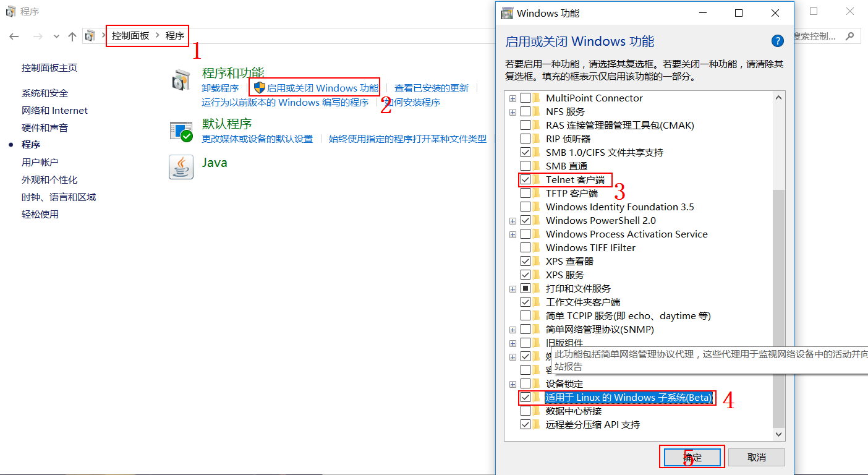
Task: Go up one level with up arrow
Action: [72, 36]
